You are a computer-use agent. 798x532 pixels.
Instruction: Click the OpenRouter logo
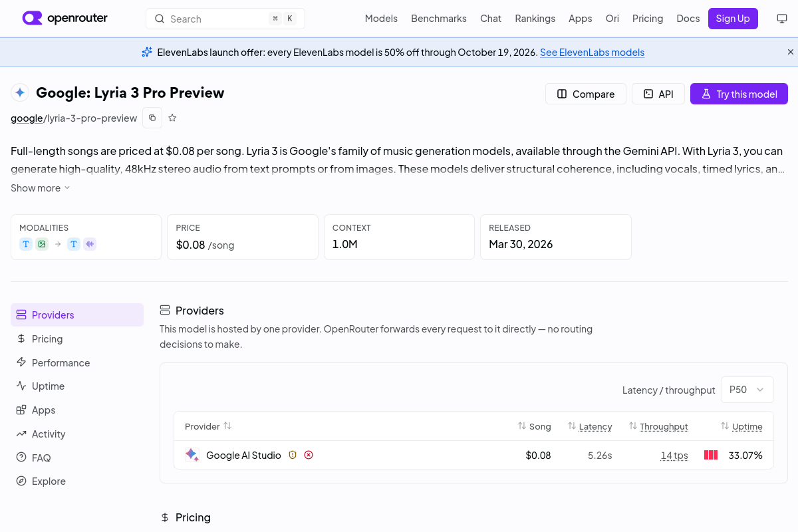point(65,19)
